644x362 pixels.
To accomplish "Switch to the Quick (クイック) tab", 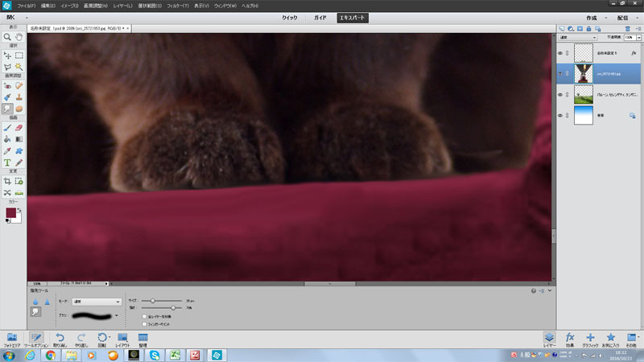I will click(x=290, y=18).
